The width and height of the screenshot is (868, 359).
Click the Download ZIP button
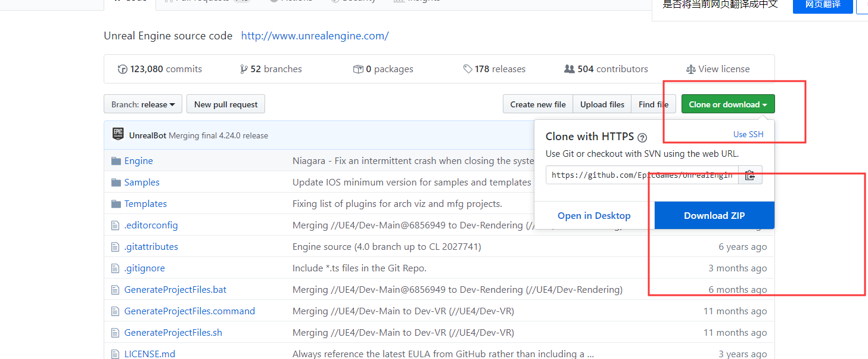coord(714,215)
